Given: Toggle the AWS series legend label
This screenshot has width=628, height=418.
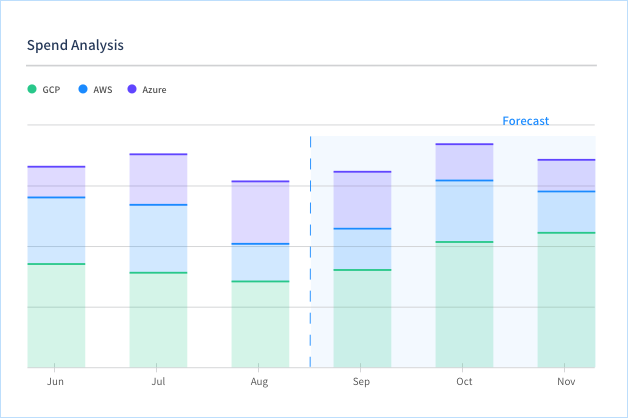Looking at the screenshot, I should click(103, 90).
